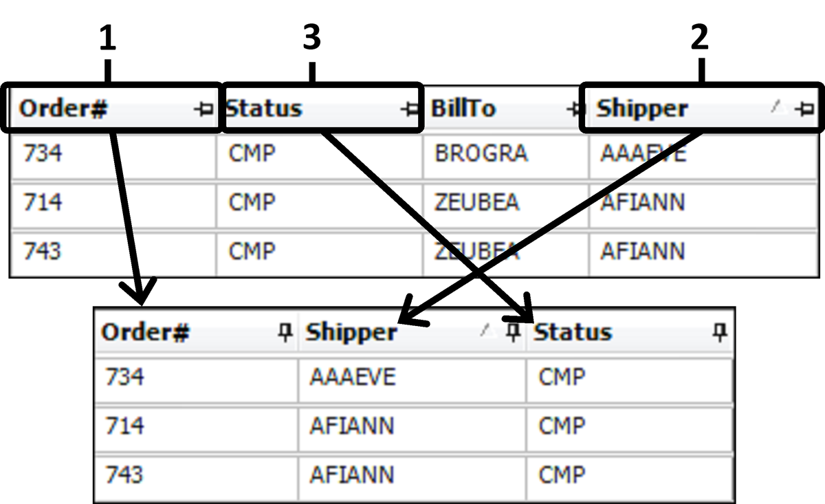
Task: Unpin the Status column in the lower grid
Action: 719,333
